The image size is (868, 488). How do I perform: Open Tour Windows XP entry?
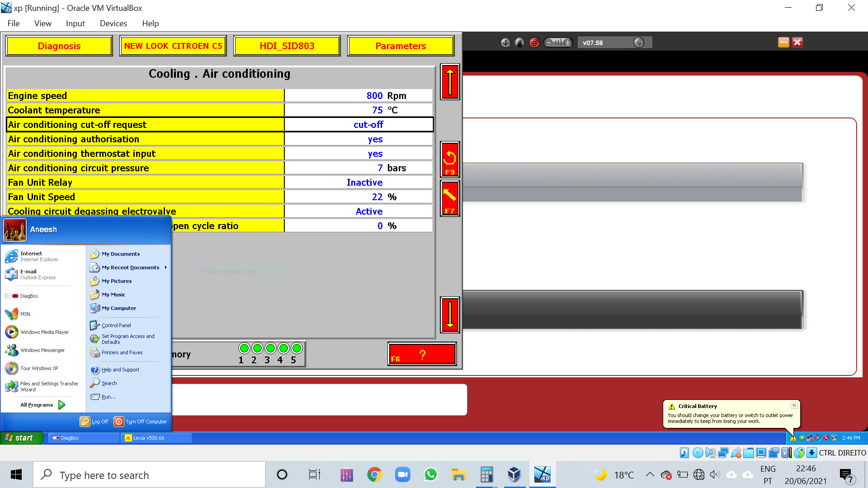pyautogui.click(x=43, y=368)
